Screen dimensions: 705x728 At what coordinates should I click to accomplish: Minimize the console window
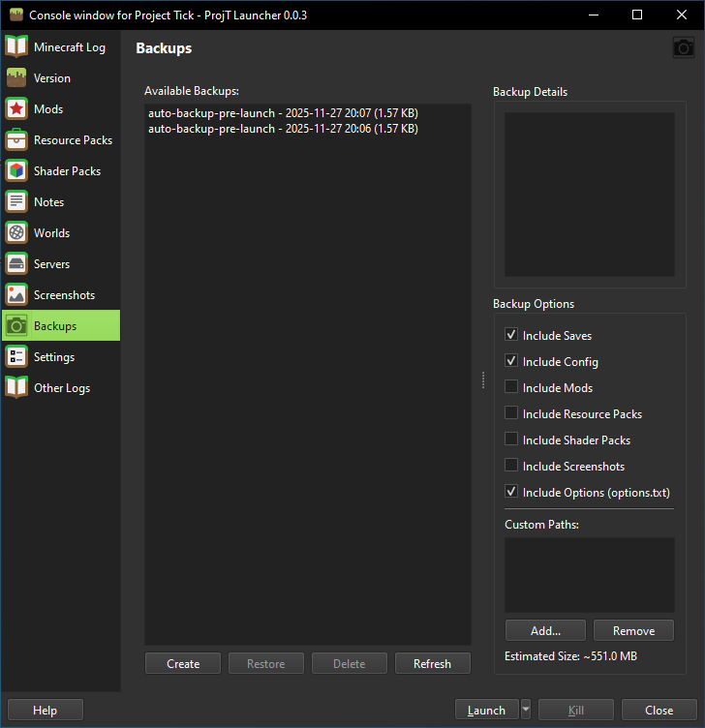pos(594,15)
